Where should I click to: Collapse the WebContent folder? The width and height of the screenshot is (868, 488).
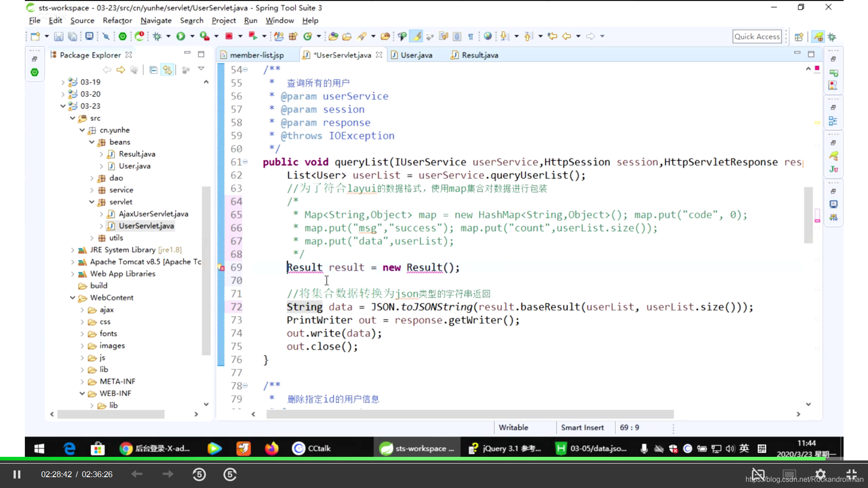(72, 298)
